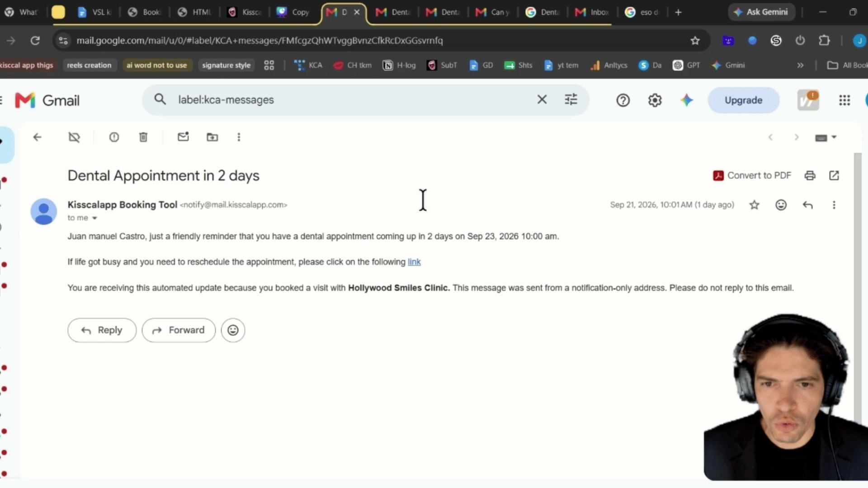Switch to the 'VSL k' browser tab
Screen dimensions: 868x488
[95, 13]
